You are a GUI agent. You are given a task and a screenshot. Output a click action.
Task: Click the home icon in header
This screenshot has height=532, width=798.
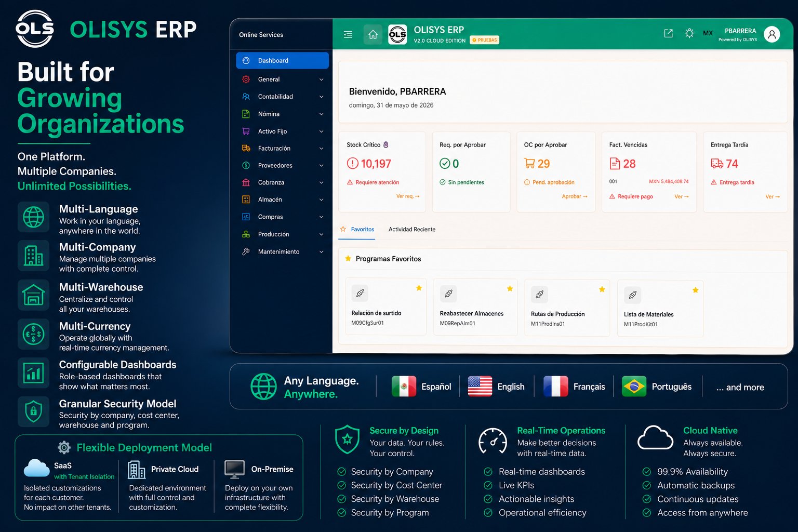[x=373, y=34]
